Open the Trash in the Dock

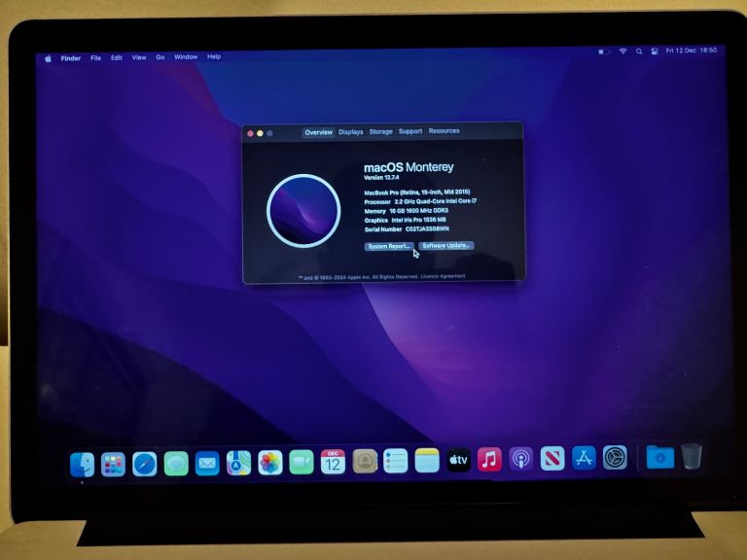[x=692, y=456]
